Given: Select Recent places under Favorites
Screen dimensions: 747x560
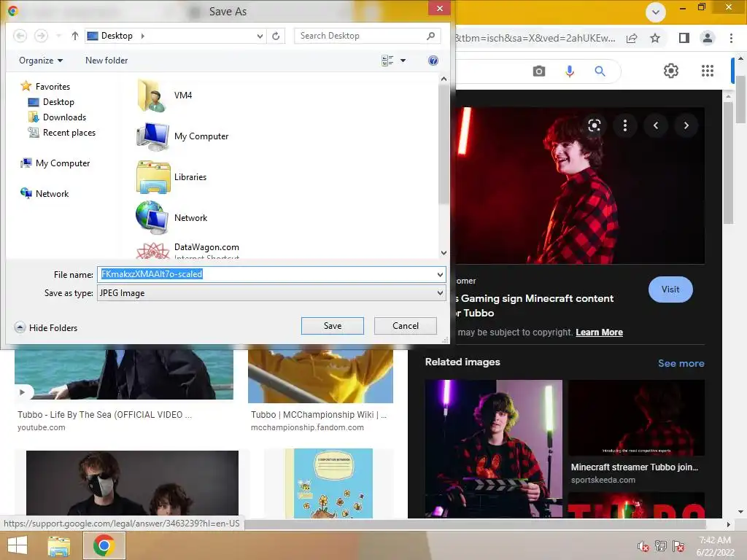Looking at the screenshot, I should click(x=62, y=133).
